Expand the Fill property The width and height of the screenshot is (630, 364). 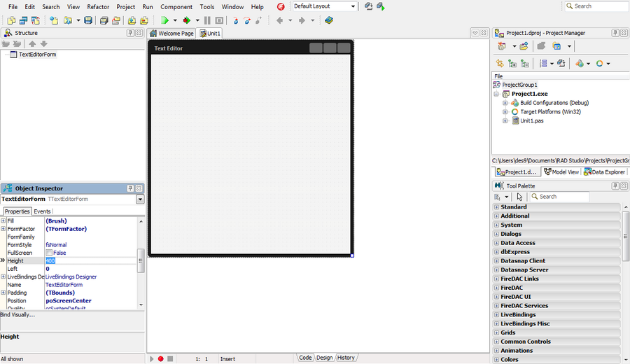click(x=3, y=220)
